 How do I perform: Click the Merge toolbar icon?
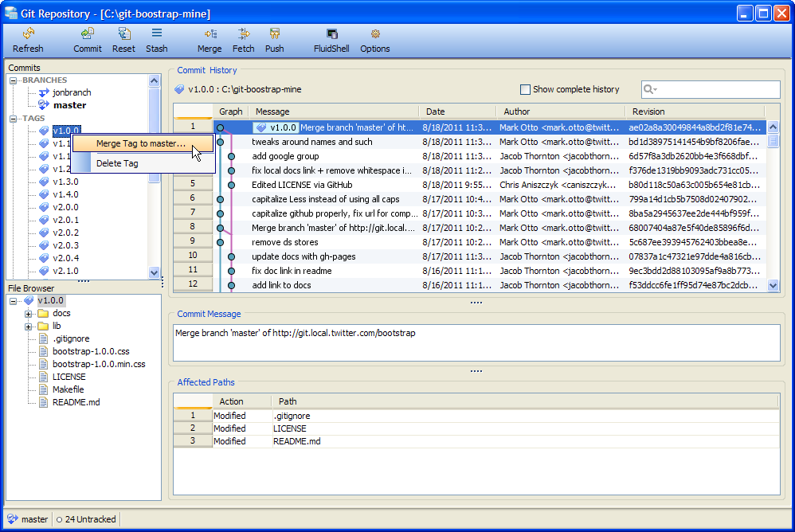coord(210,34)
